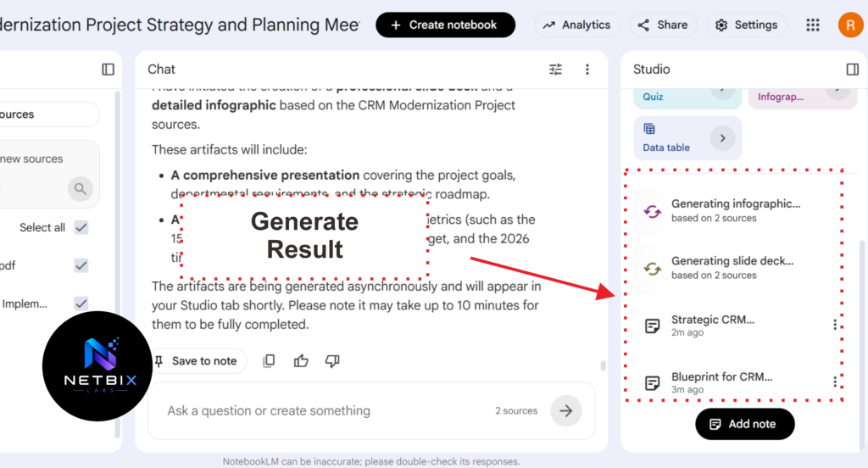Click the chat scrollbar thumb
Screen dimensions: 868x468
coord(603,365)
